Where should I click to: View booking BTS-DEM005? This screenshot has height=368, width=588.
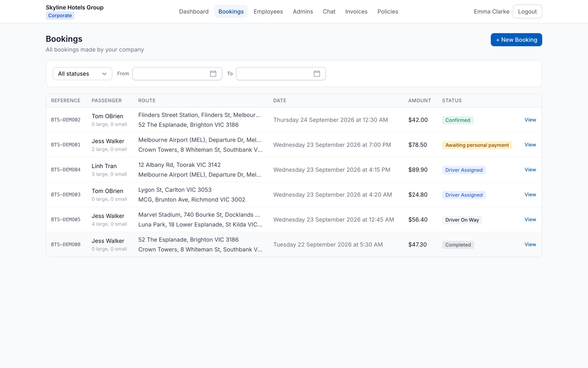pos(530,220)
